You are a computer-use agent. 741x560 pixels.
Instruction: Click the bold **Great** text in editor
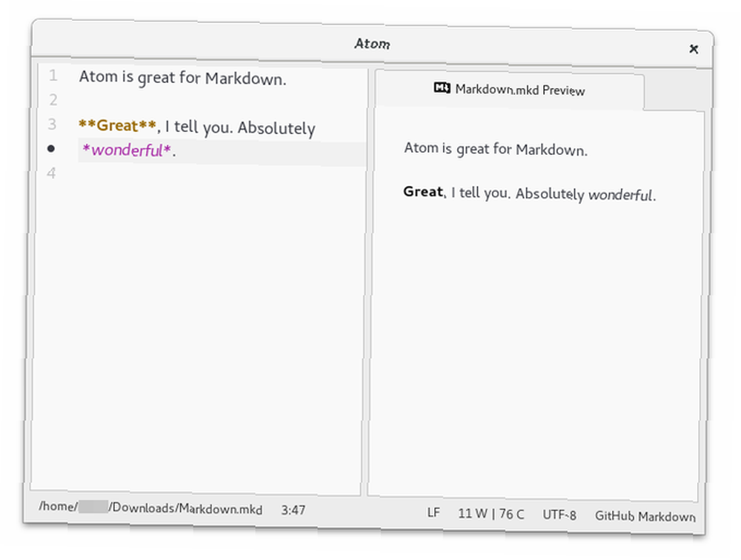tap(117, 126)
